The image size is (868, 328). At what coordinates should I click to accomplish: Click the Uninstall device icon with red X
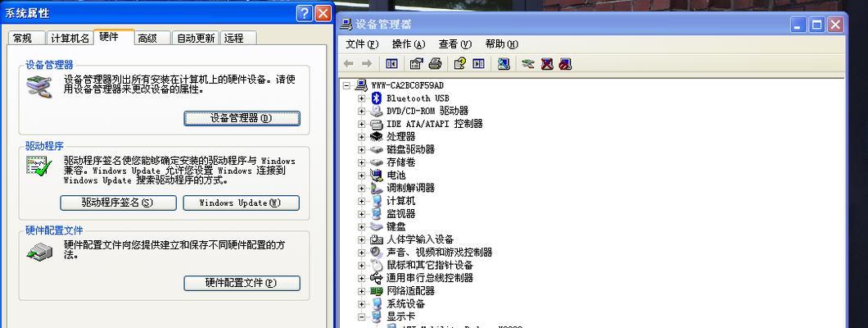click(547, 64)
